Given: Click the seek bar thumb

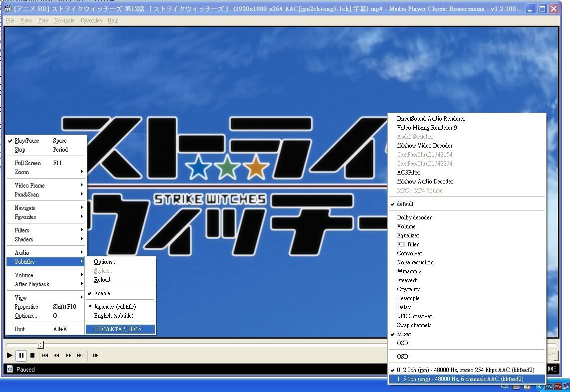Looking at the screenshot, I should [41, 345].
